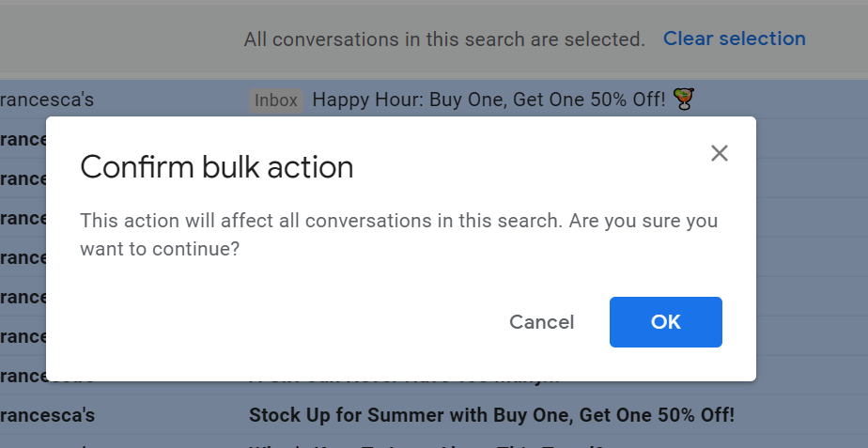Cancel the bulk action
Viewport: 868px width, 448px height.
click(541, 322)
